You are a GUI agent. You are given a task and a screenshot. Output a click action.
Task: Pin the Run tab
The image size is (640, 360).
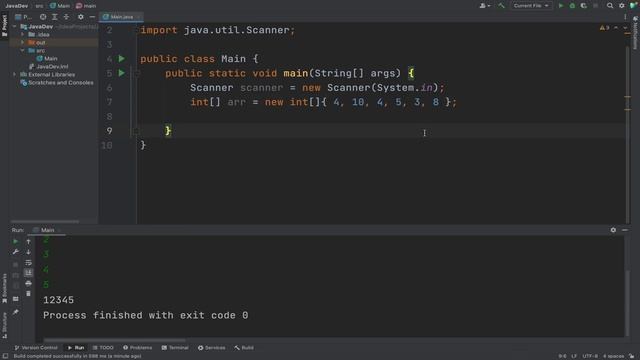pos(16,312)
